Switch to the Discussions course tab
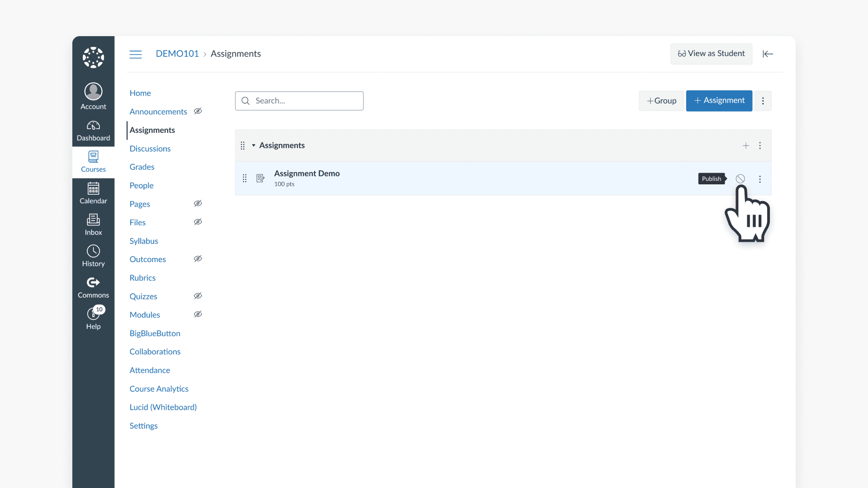The height and width of the screenshot is (488, 868). tap(150, 149)
